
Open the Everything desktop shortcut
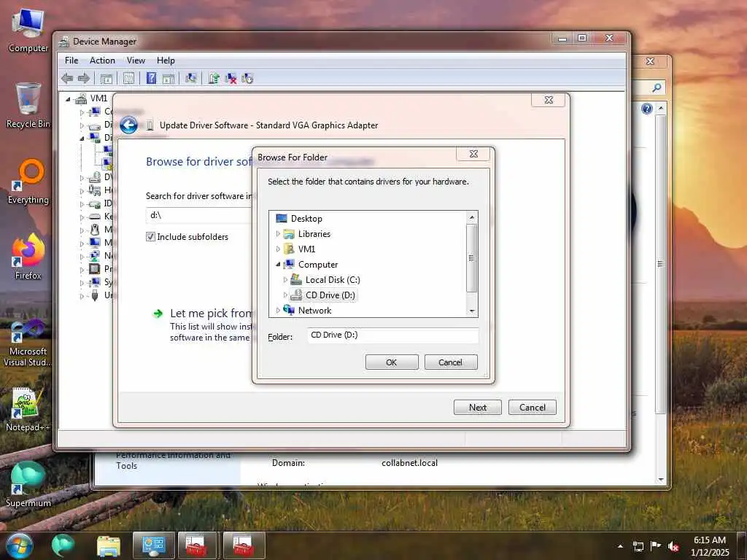pos(28,182)
